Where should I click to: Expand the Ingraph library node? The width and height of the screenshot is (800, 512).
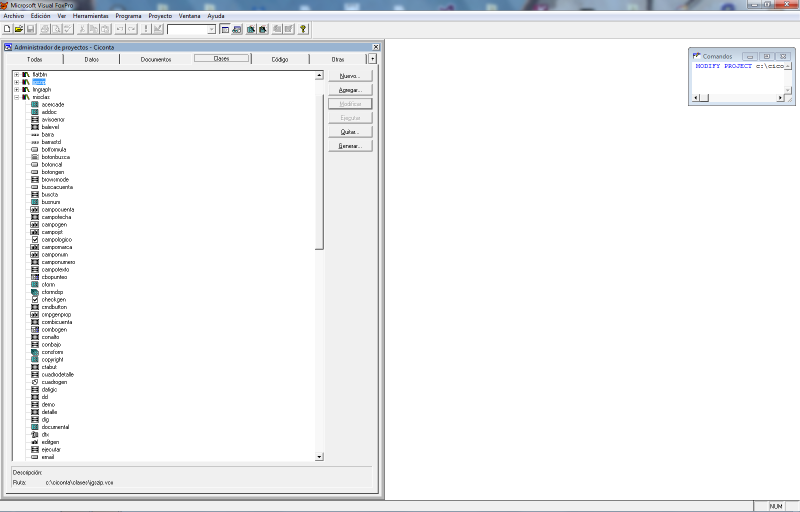[x=17, y=89]
